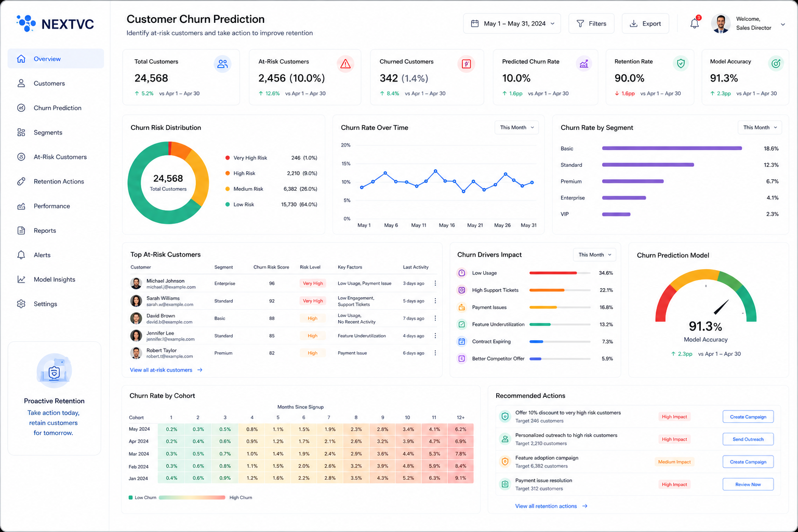Click the Predicted Churn Rate chart icon
798x532 pixels.
[584, 64]
